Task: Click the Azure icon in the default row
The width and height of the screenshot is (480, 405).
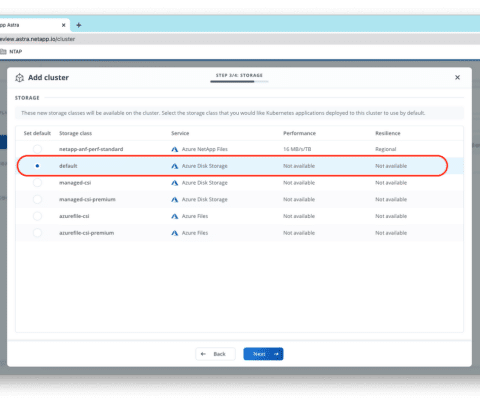Action: tap(175, 166)
